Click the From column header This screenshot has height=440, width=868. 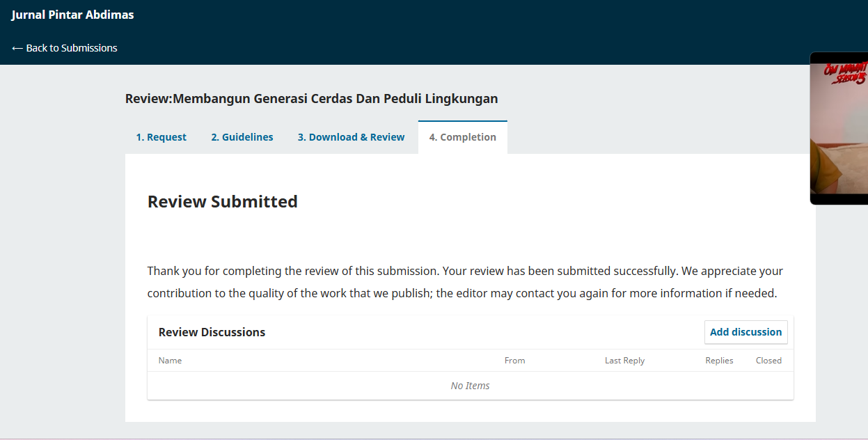[x=515, y=361]
